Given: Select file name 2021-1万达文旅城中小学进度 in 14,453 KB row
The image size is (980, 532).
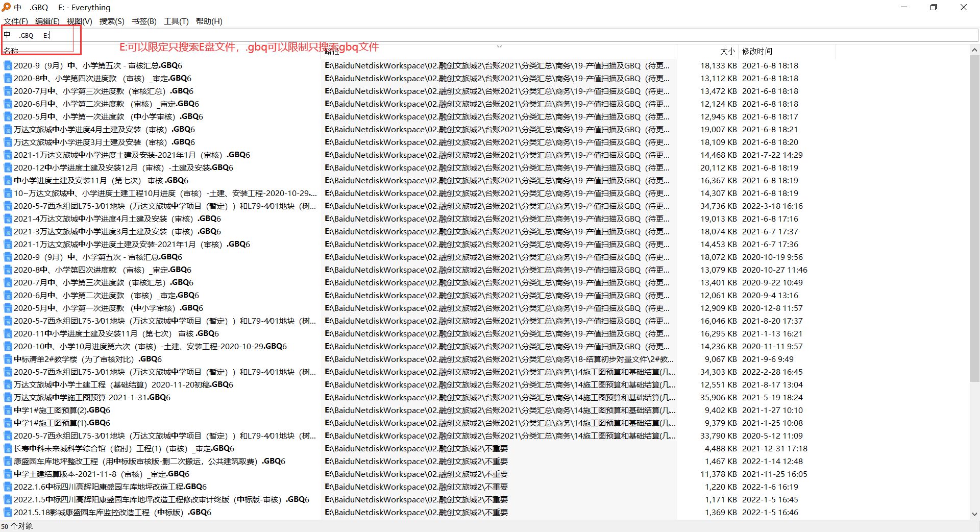Looking at the screenshot, I should coord(132,245).
